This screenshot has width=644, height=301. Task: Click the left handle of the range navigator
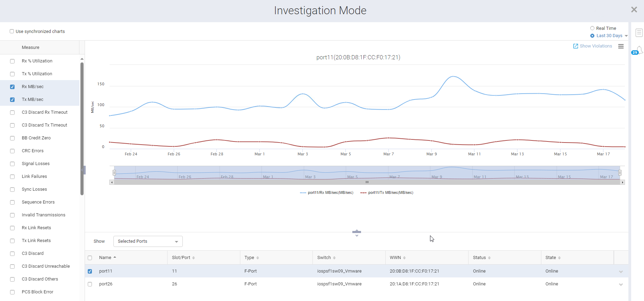(114, 173)
